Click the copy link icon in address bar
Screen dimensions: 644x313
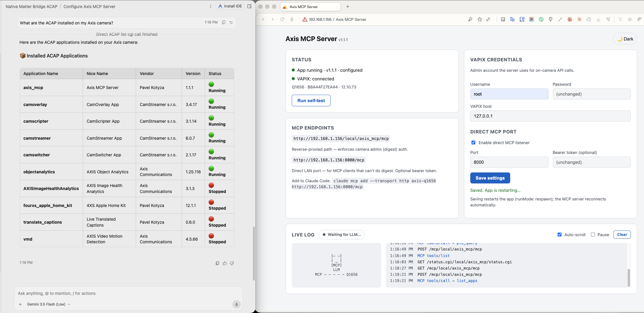(x=488, y=19)
